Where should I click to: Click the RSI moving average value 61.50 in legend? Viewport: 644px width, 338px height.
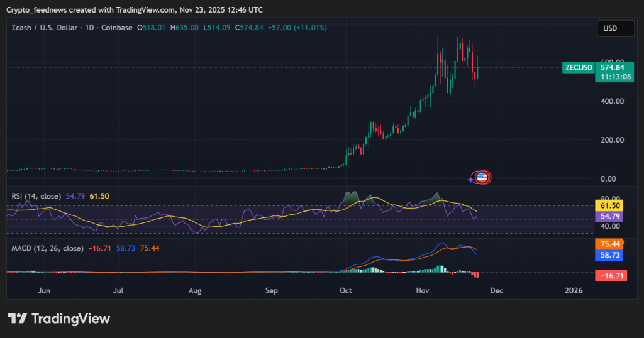click(99, 196)
